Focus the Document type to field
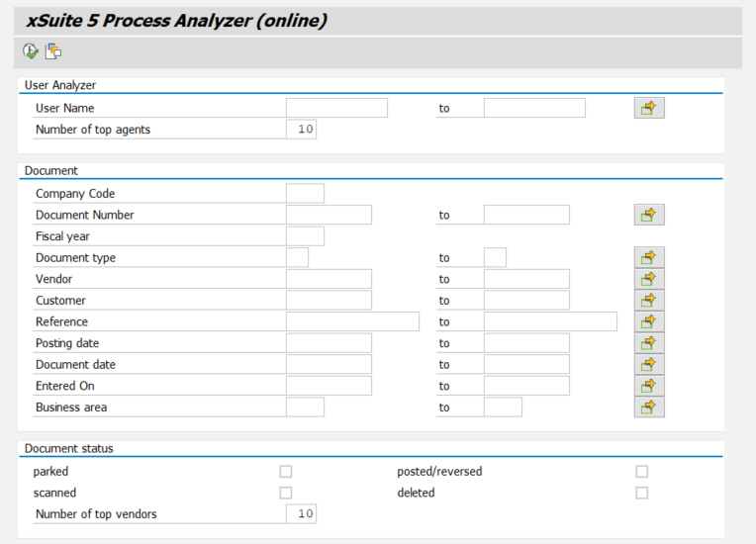 point(495,257)
